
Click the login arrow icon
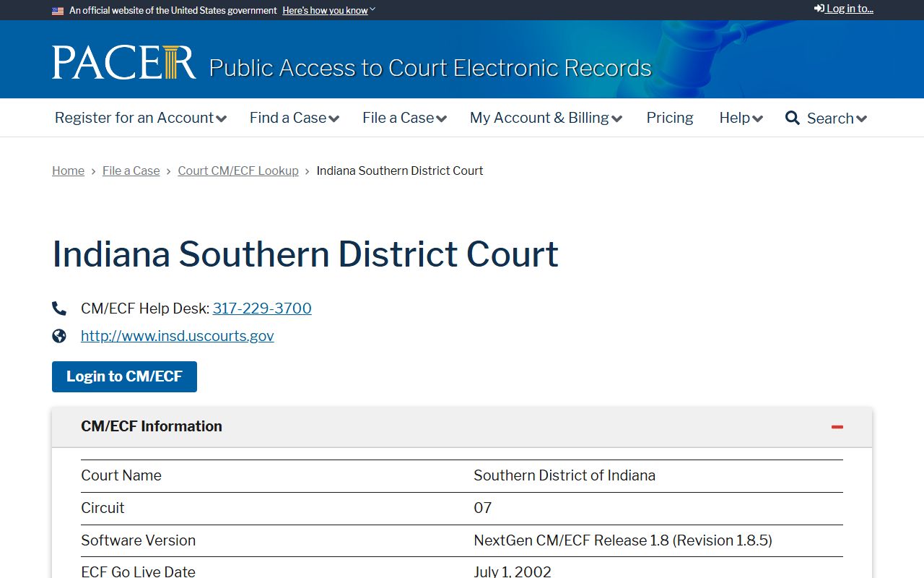click(819, 9)
